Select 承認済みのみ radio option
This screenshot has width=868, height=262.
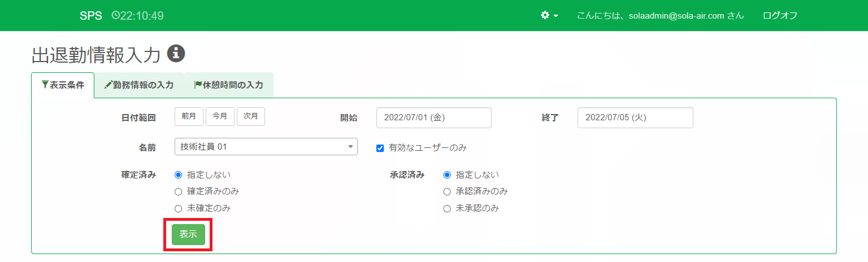447,191
